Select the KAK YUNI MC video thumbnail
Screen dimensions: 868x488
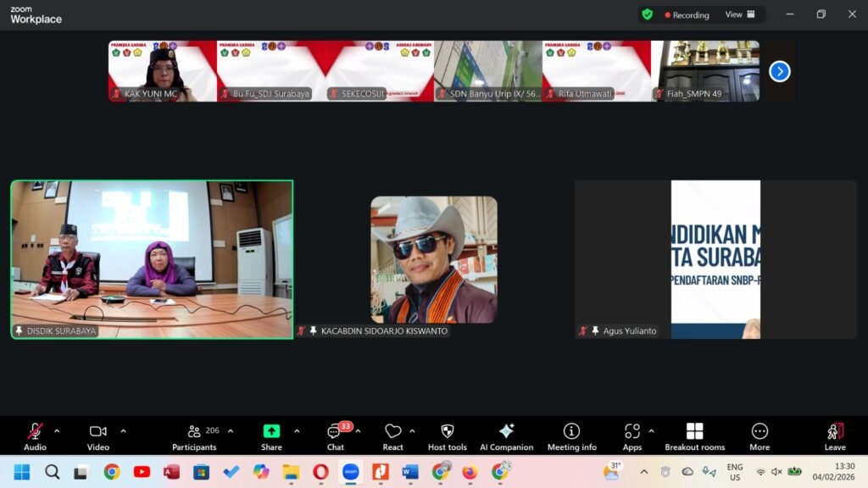click(x=163, y=71)
